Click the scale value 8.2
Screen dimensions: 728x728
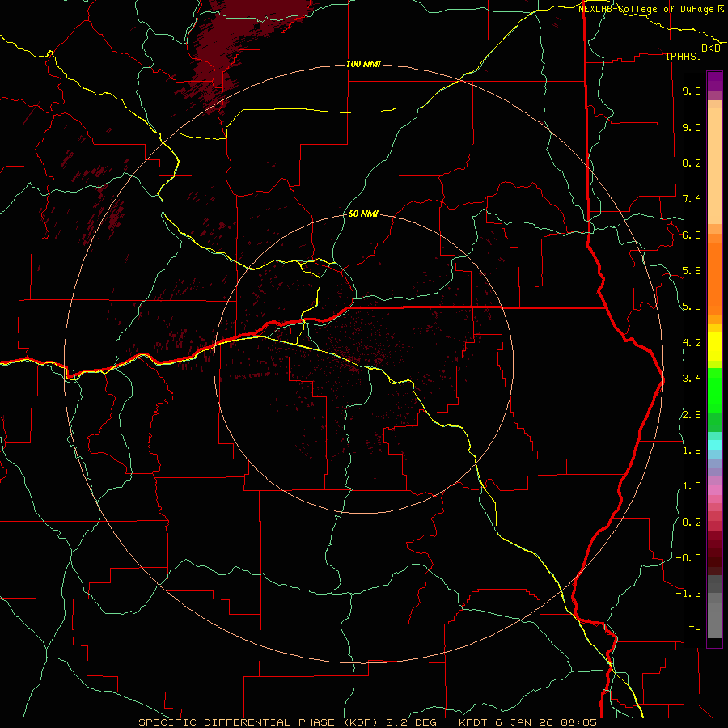(x=692, y=163)
